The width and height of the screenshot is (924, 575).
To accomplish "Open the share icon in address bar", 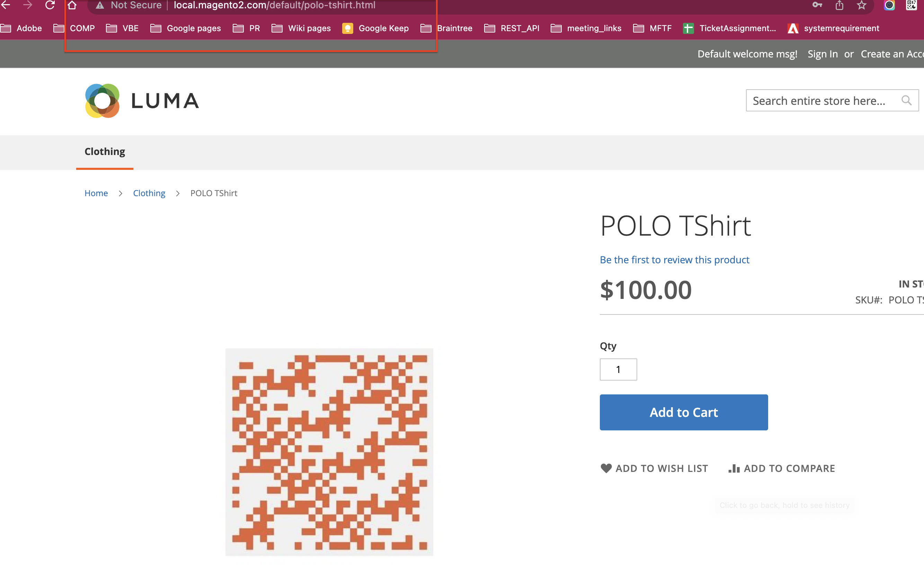I will pyautogui.click(x=839, y=5).
